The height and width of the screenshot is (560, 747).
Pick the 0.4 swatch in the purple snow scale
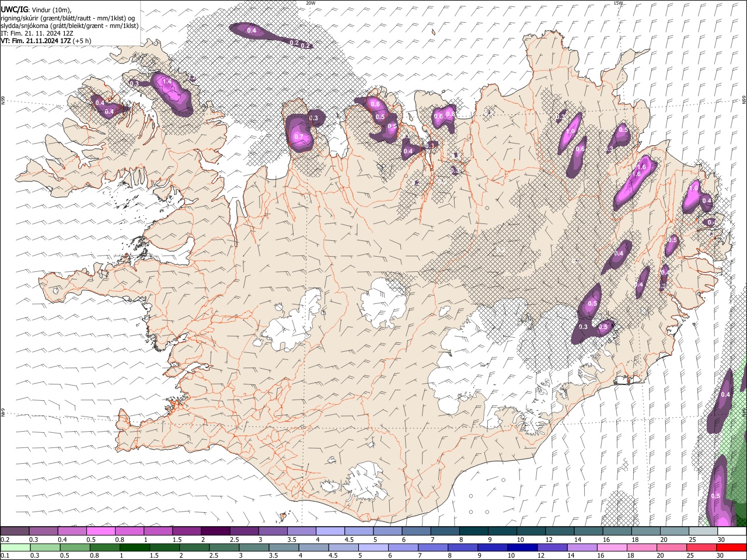click(x=72, y=531)
